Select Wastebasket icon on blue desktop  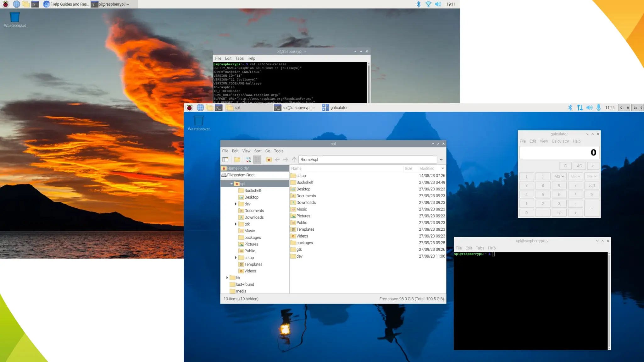(x=199, y=123)
